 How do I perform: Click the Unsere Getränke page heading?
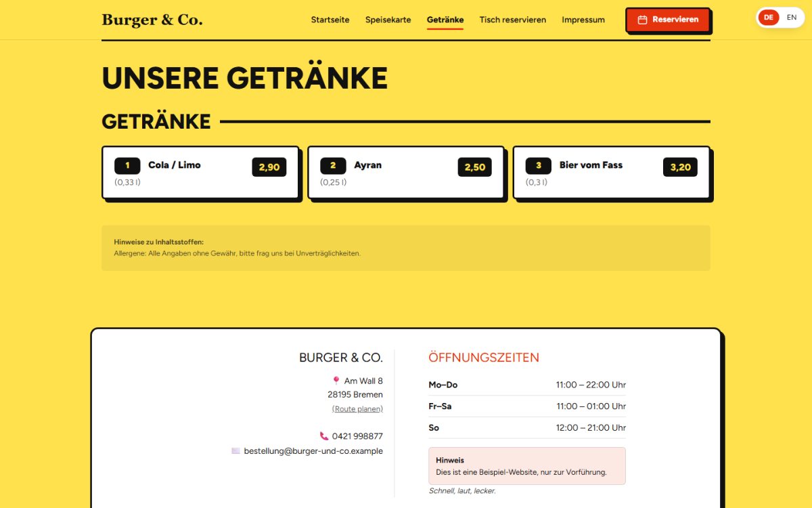point(245,78)
